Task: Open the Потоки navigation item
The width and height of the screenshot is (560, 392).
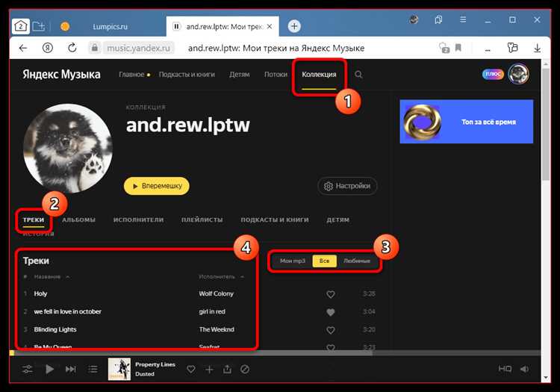Action: (x=276, y=74)
